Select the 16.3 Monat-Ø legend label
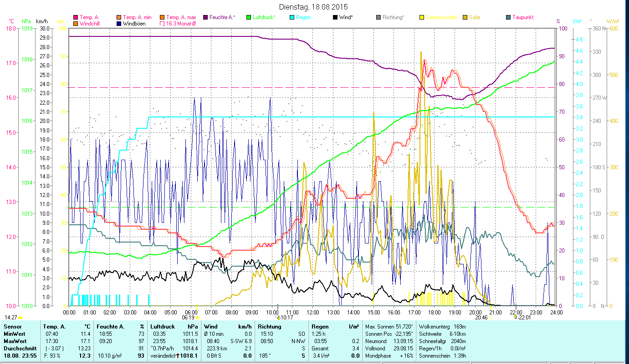Screen dimensions: 629x364 tap(181, 23)
